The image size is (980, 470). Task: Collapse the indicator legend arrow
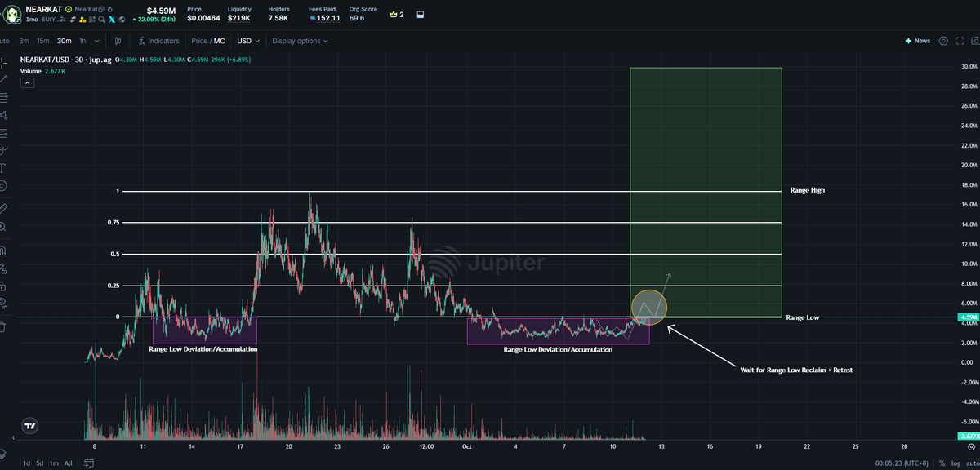click(27, 82)
